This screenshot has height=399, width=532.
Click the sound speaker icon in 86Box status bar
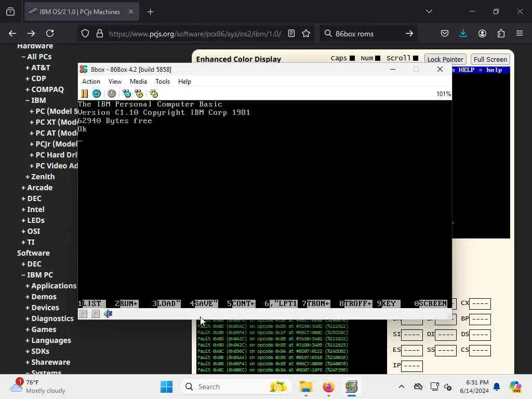point(108,314)
